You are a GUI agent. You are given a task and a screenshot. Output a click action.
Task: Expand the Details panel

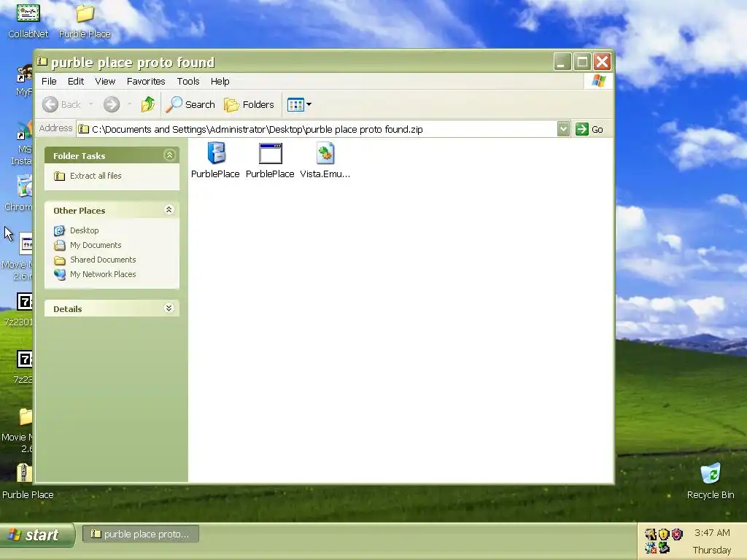tap(169, 308)
